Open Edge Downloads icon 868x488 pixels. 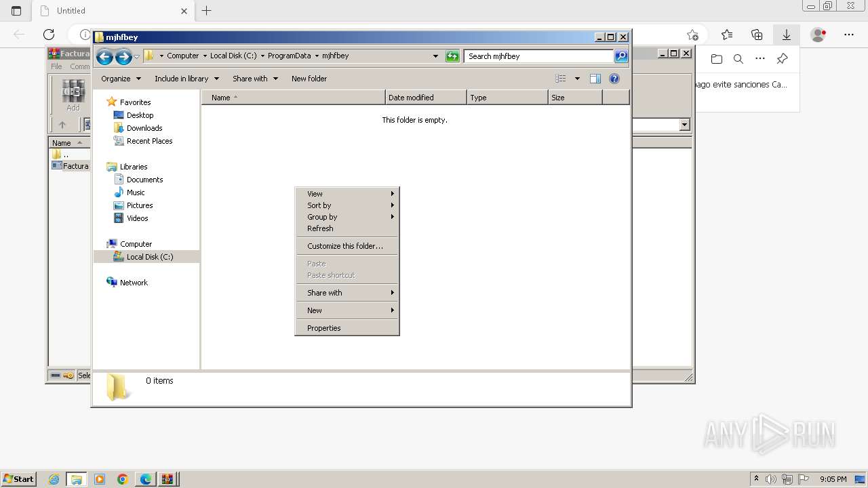787,35
